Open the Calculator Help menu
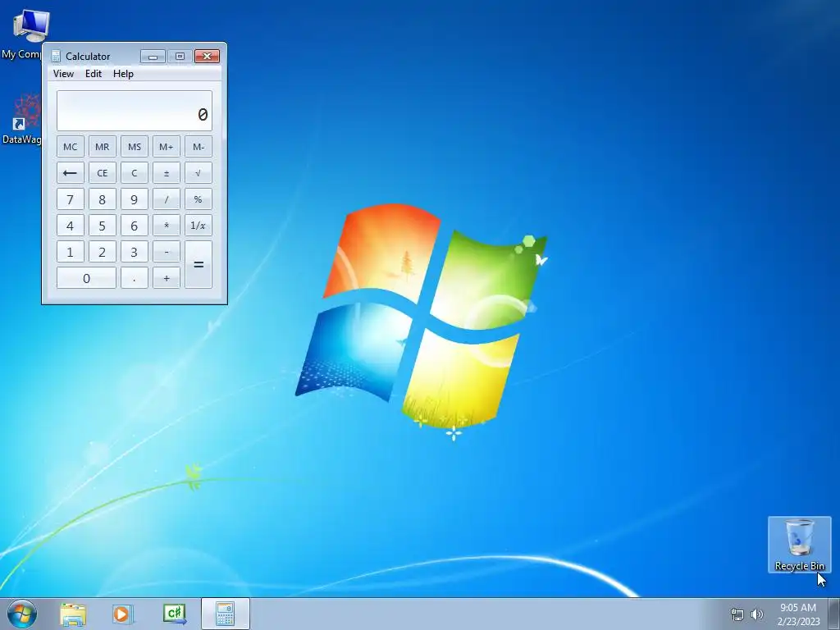This screenshot has width=840, height=630. [123, 74]
